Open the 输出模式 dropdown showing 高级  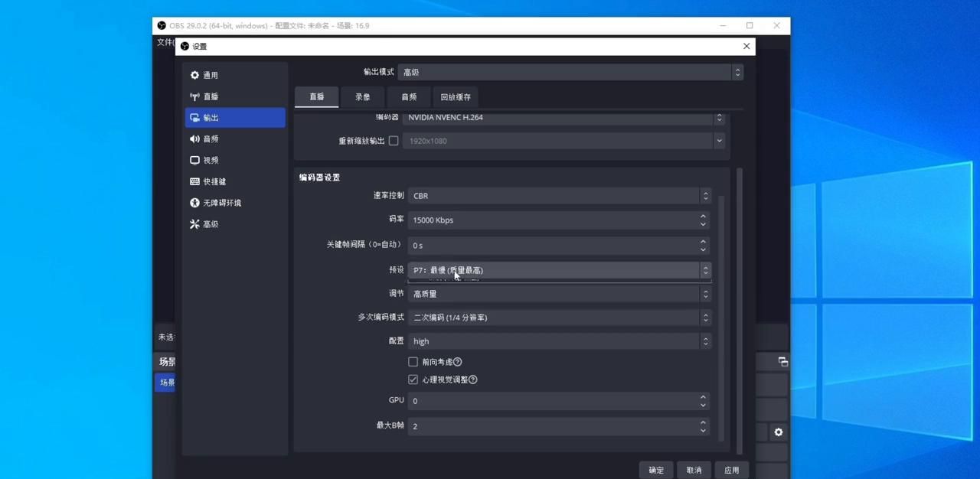point(571,72)
